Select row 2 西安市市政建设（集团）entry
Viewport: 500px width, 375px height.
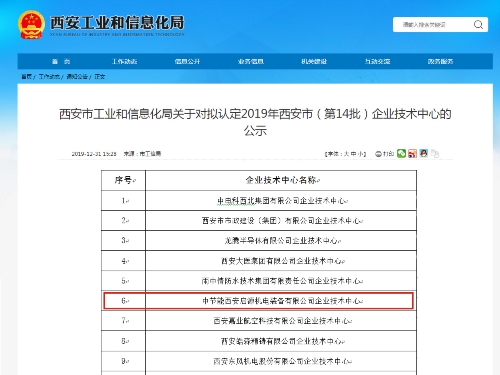click(259, 221)
